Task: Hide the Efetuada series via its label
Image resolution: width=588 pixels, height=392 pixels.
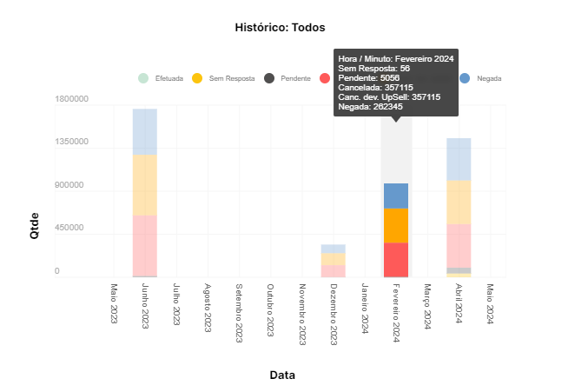Action: click(x=168, y=79)
